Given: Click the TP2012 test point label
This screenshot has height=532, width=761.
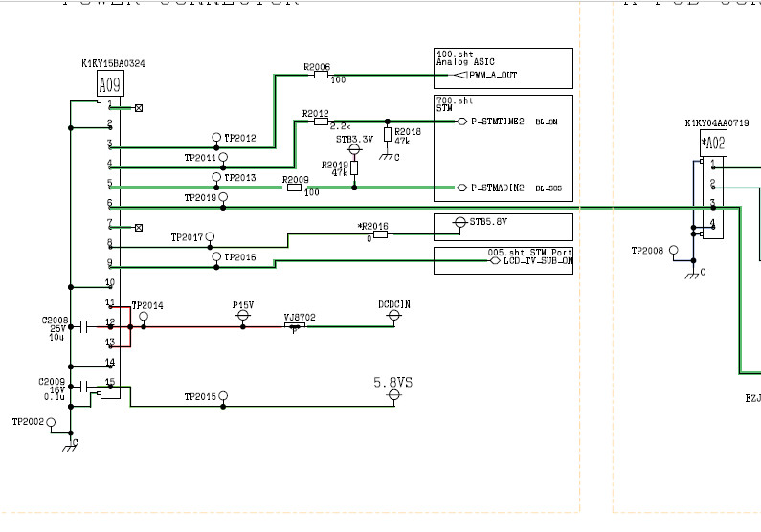Looking at the screenshot, I should point(239,138).
